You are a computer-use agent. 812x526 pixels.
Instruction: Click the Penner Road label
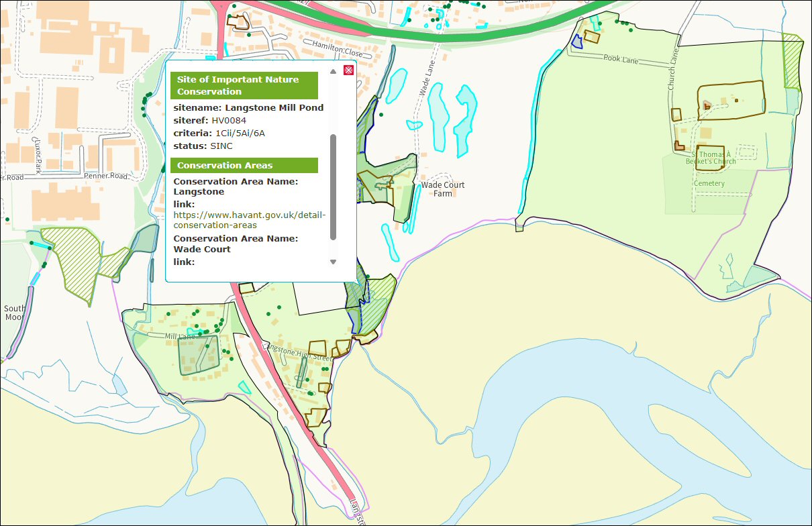(106, 176)
